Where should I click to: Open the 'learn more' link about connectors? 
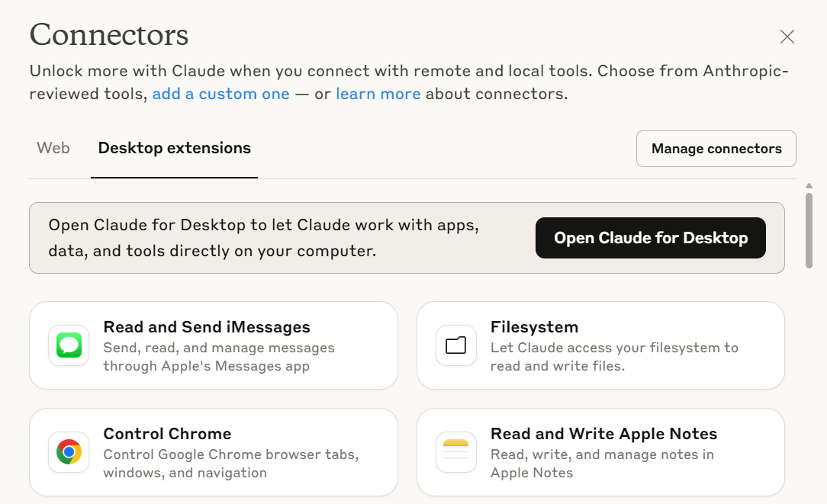pos(378,94)
